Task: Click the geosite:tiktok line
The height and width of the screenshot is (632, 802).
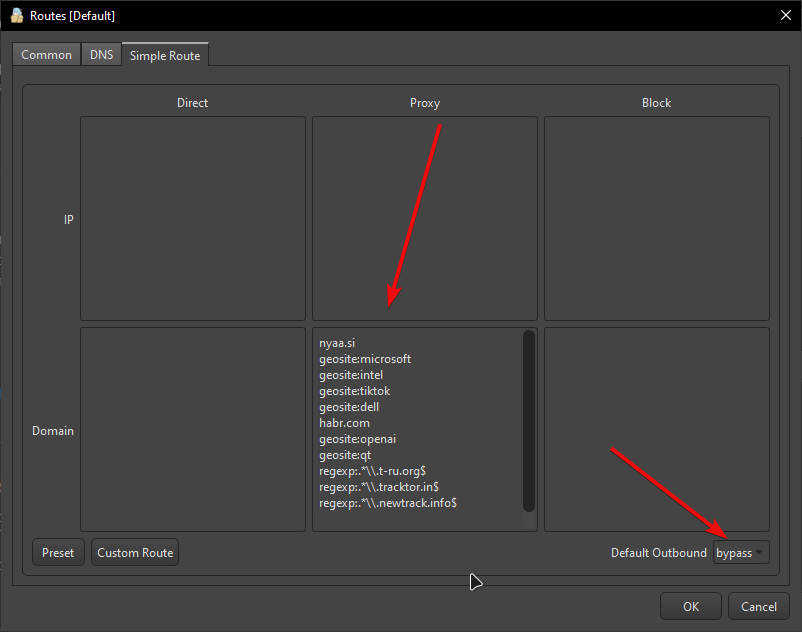Action: tap(354, 391)
